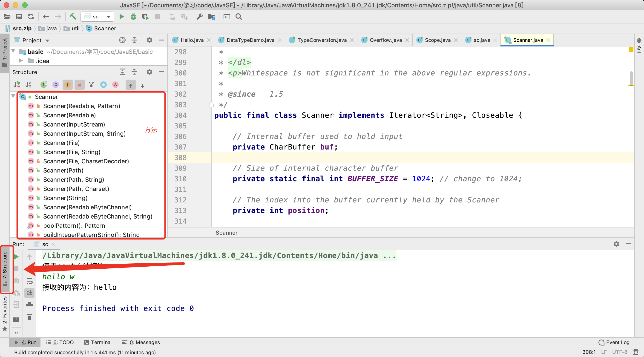Open Search Everywhere with the magnifier icon
Viewport: 644px width, 357px height.
click(x=239, y=17)
